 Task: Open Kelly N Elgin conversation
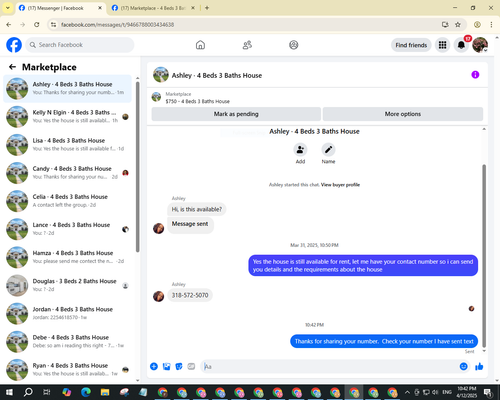[67, 117]
